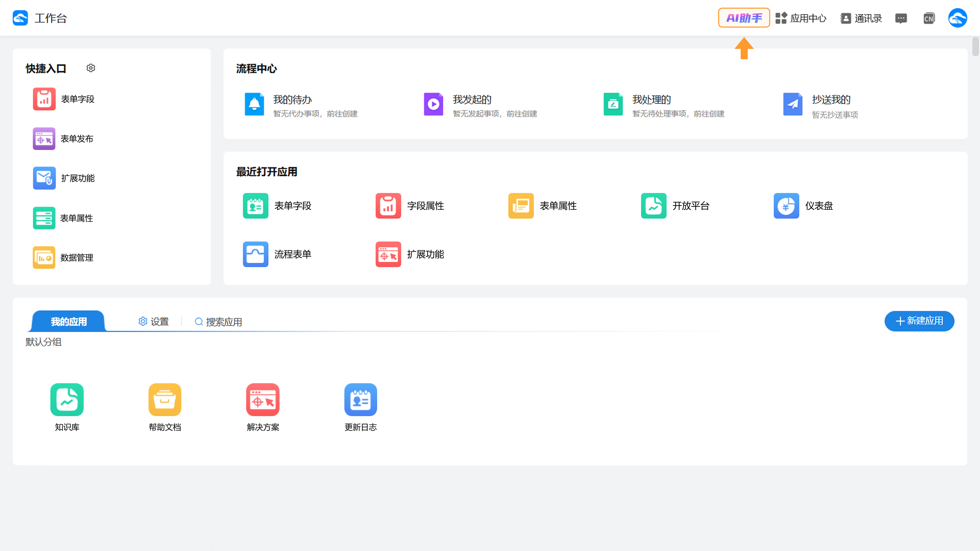The width and height of the screenshot is (980, 551).
Task: Open the 帮助文档 app
Action: click(165, 408)
